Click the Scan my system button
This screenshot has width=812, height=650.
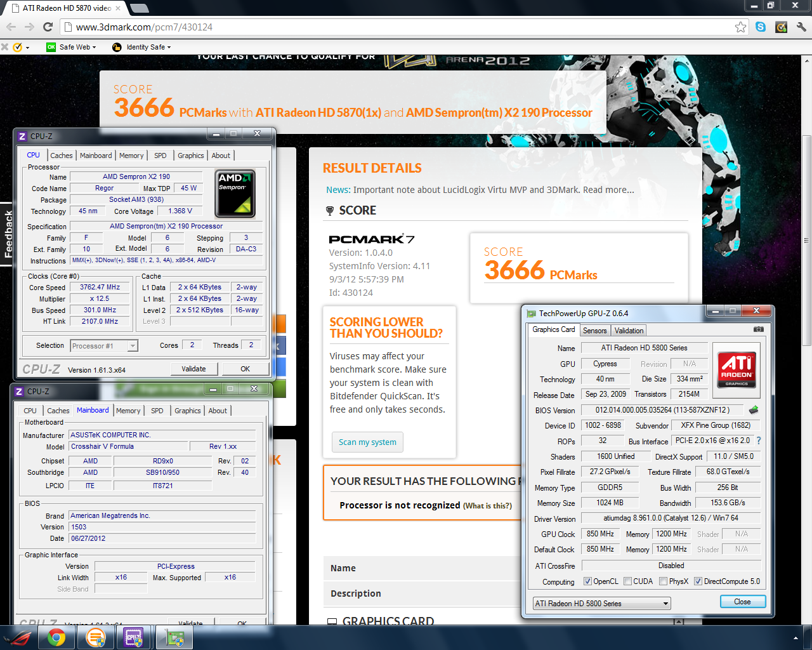[367, 442]
